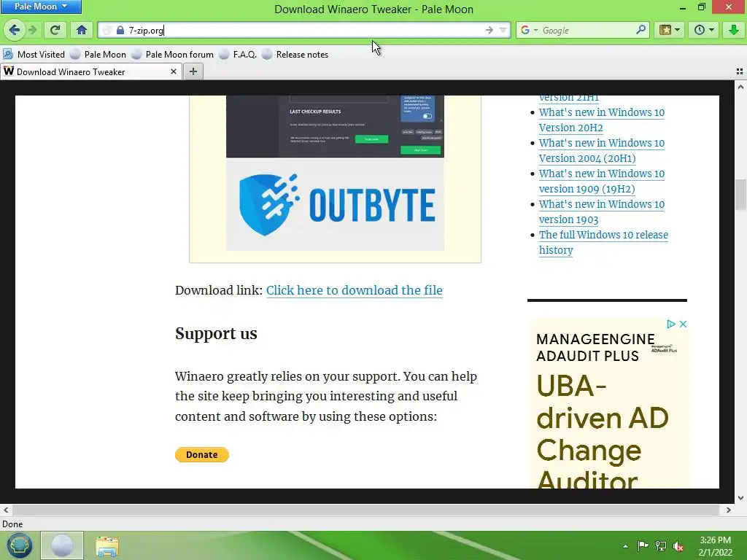Open the Pale Moon bookmark
This screenshot has width=747, height=560.
coord(98,54)
